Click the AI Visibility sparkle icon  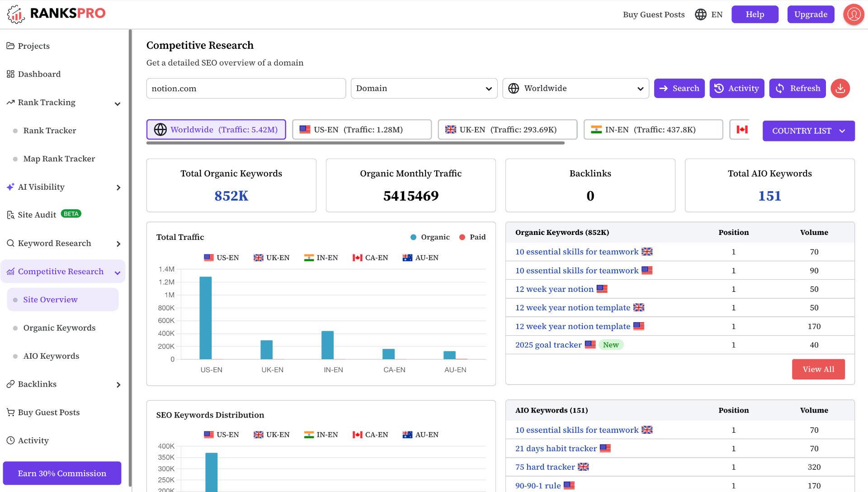coord(10,187)
